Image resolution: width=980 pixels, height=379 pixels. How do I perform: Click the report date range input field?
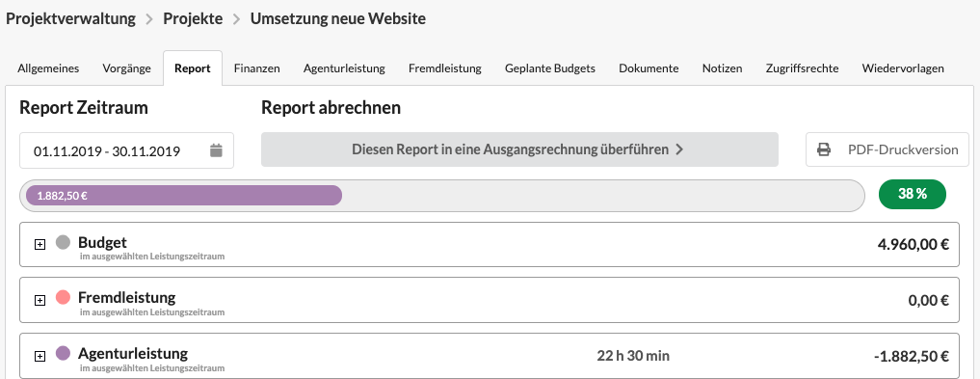coord(126,150)
